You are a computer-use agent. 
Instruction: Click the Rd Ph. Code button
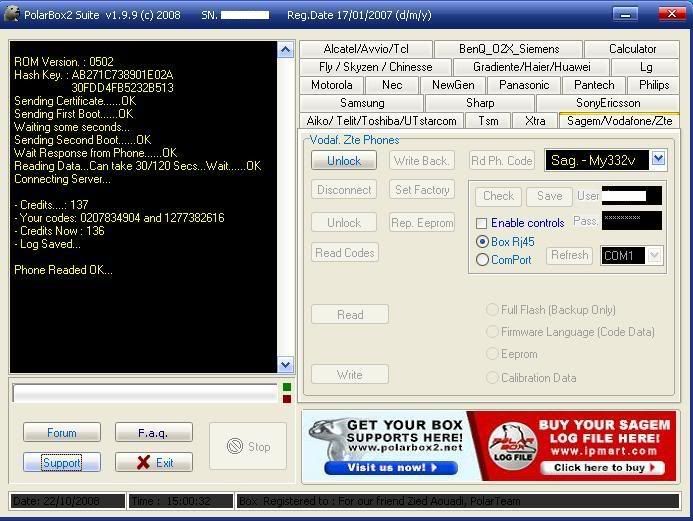(x=501, y=160)
